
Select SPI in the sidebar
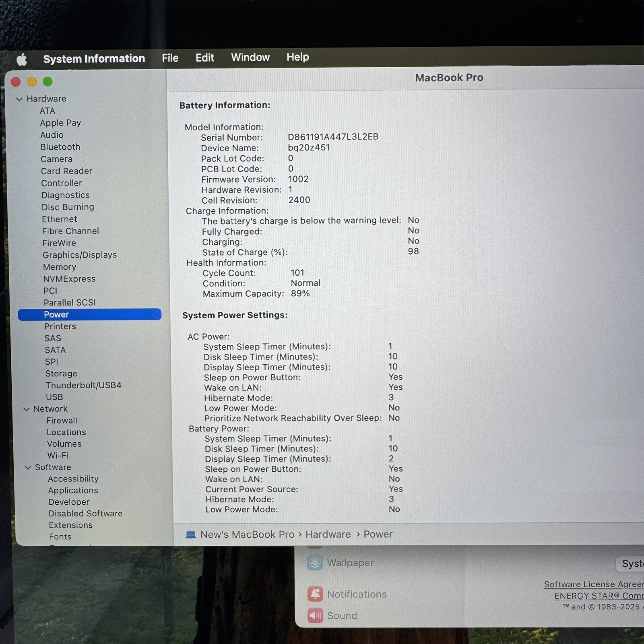52,362
